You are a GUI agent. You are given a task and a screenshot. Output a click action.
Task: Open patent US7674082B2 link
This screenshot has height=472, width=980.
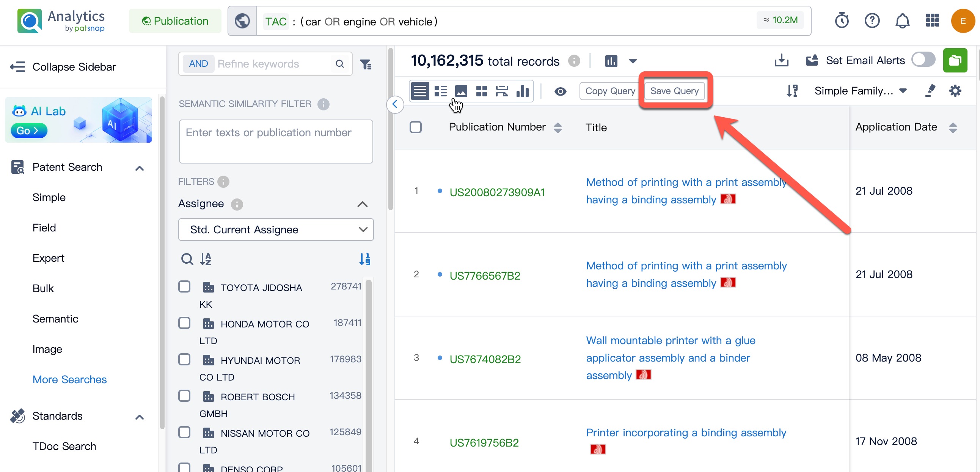[x=485, y=359]
